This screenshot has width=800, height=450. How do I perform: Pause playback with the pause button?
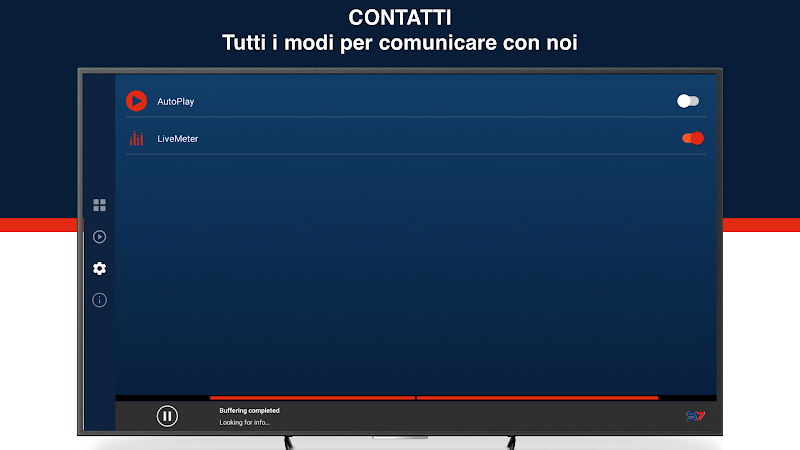[167, 416]
